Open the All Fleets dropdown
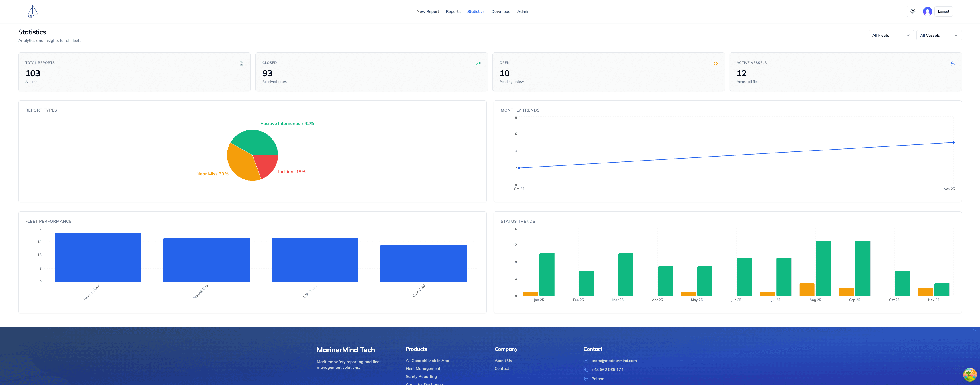Viewport: 980px width, 385px height. pos(891,35)
